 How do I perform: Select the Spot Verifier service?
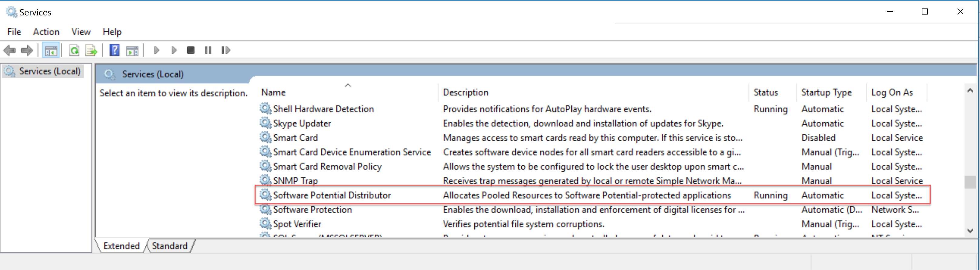point(297,224)
